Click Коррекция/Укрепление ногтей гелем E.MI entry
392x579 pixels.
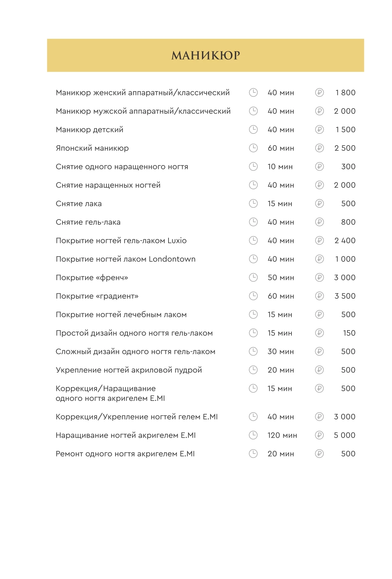[137, 417]
